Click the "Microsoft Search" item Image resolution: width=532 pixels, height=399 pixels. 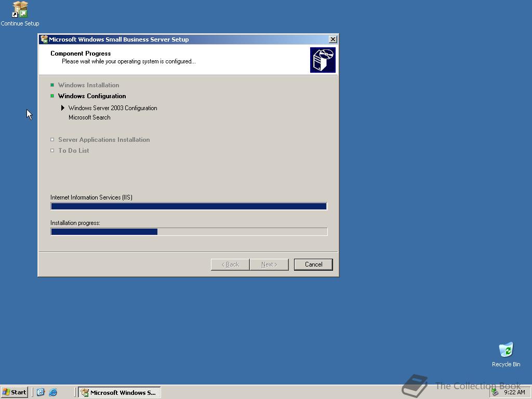[89, 117]
